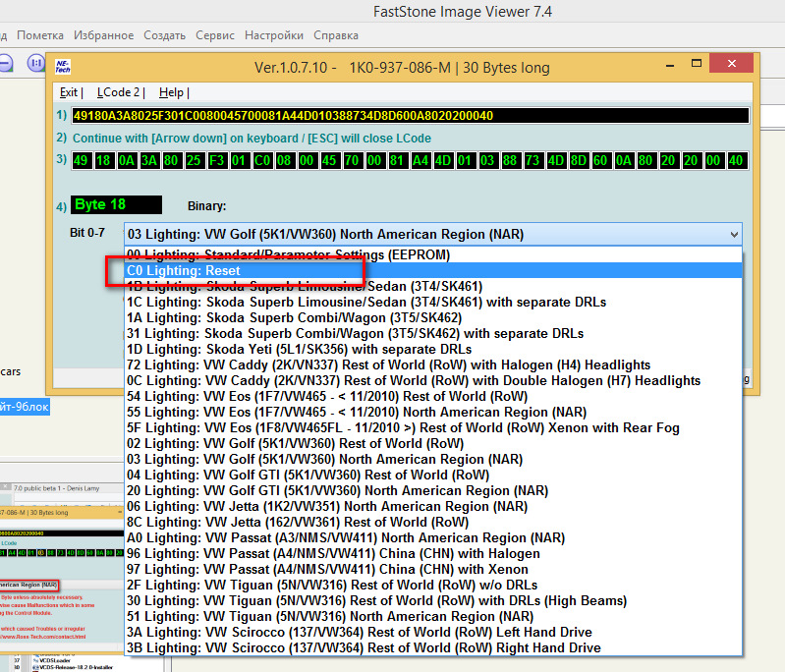Choose 5F VW Eos Xenon with Rear Fog
The image size is (785, 672).
pyautogui.click(x=433, y=427)
